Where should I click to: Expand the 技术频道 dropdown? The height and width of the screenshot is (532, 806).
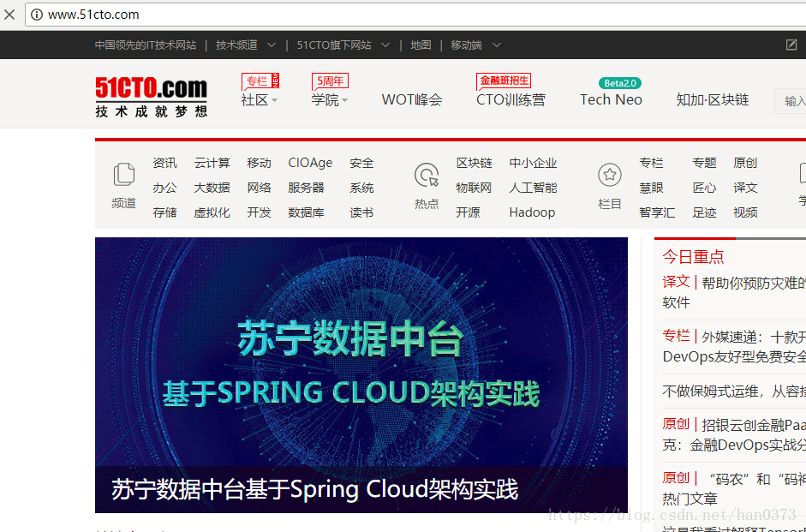(272, 45)
